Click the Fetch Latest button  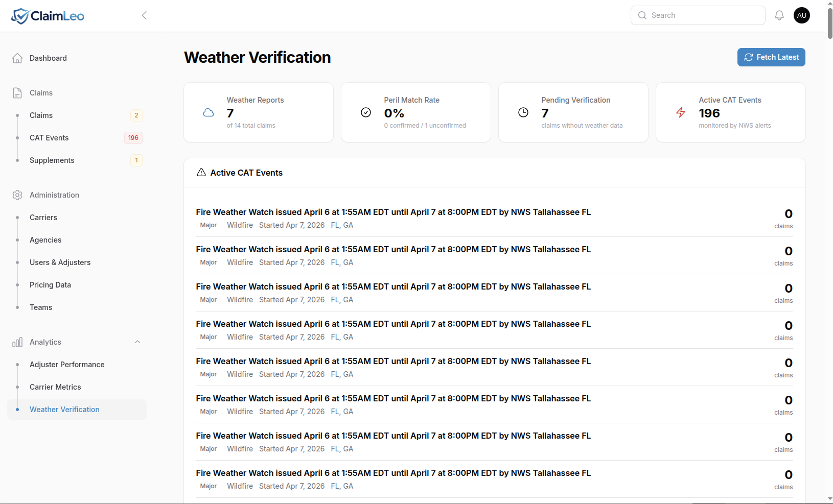[x=771, y=57]
